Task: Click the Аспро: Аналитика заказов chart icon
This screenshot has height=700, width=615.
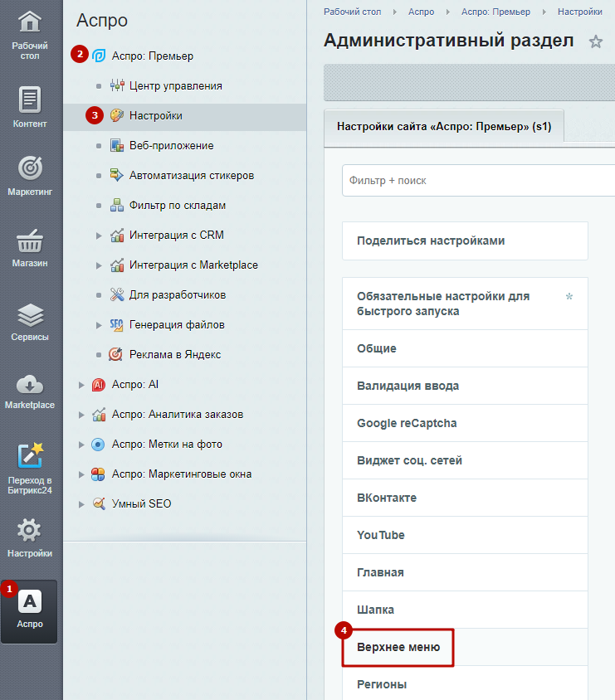Action: 99,415
